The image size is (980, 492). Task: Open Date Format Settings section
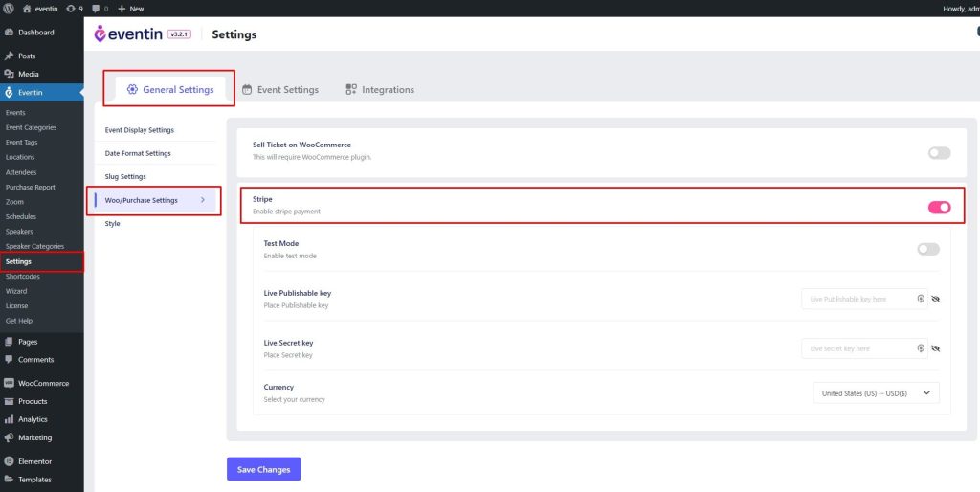[138, 153]
